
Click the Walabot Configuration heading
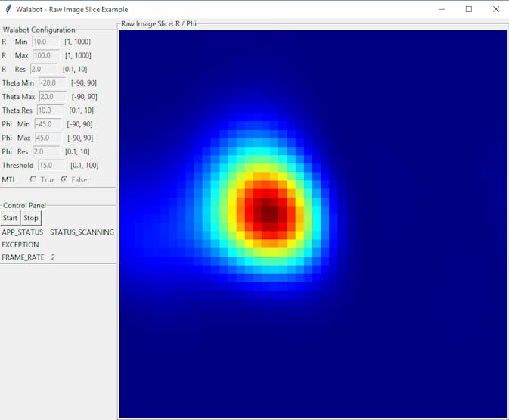pyautogui.click(x=39, y=30)
